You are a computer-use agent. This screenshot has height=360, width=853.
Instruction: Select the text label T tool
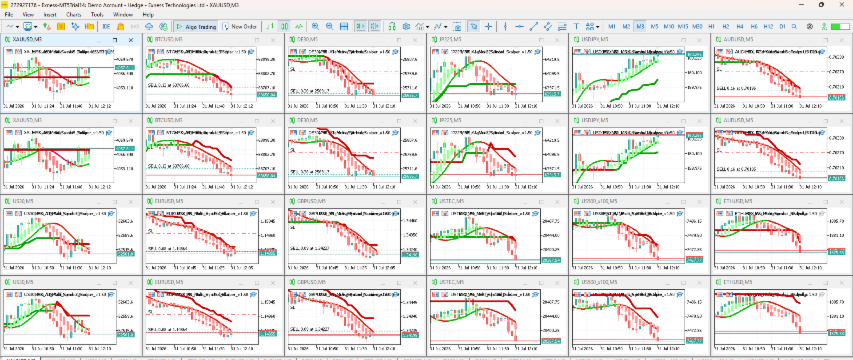coord(576,26)
